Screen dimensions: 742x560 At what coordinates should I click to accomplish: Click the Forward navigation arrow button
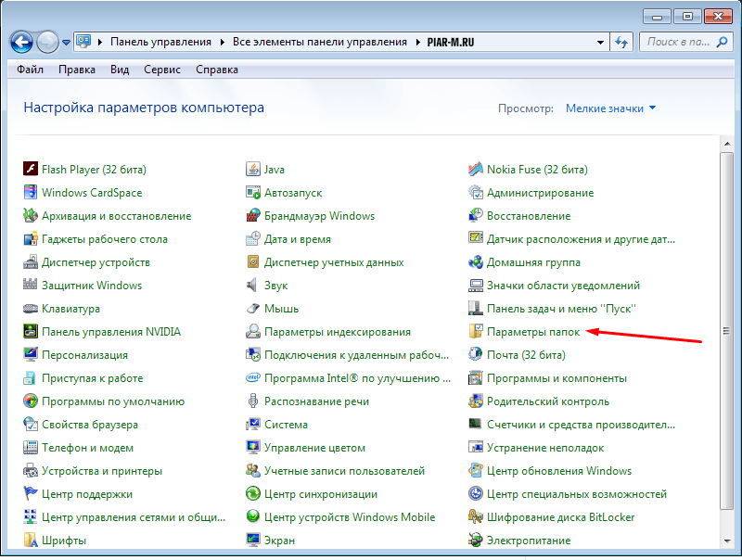pos(48,43)
